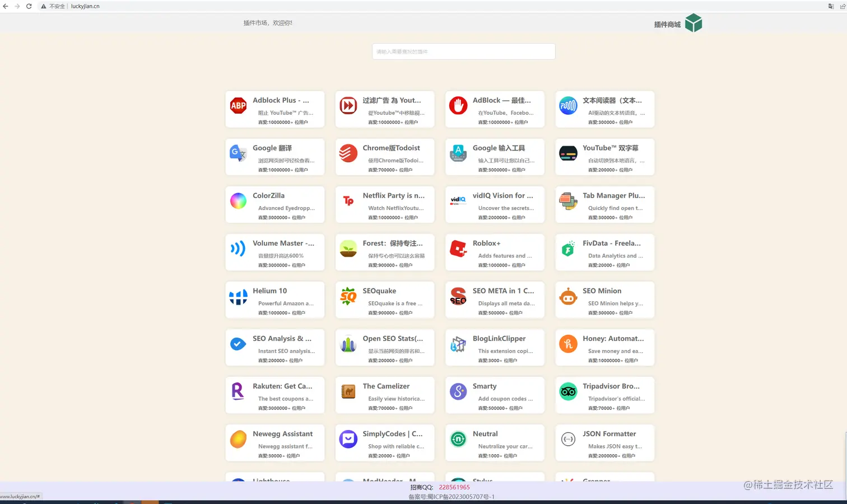Click the not-secure warning indicator
This screenshot has width=847, height=504.
tap(53, 6)
